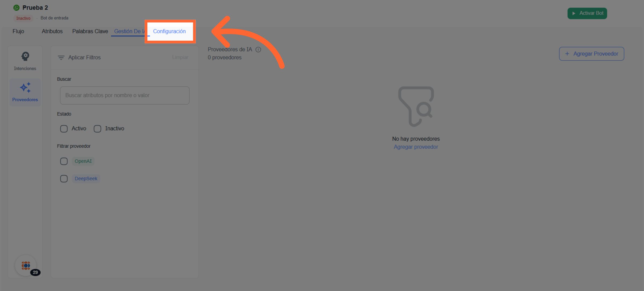Check the Inactivo status checkbox
This screenshot has height=291, width=644.
[x=97, y=129]
